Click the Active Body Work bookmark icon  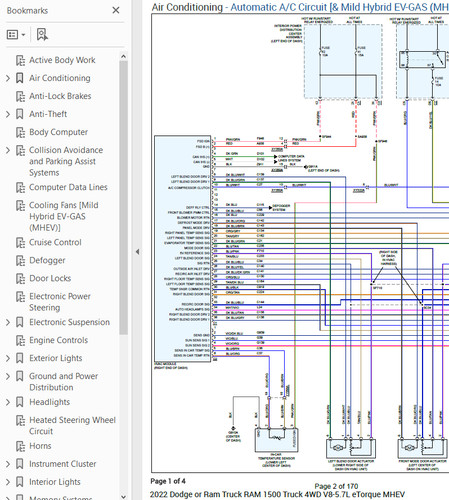[x=20, y=60]
